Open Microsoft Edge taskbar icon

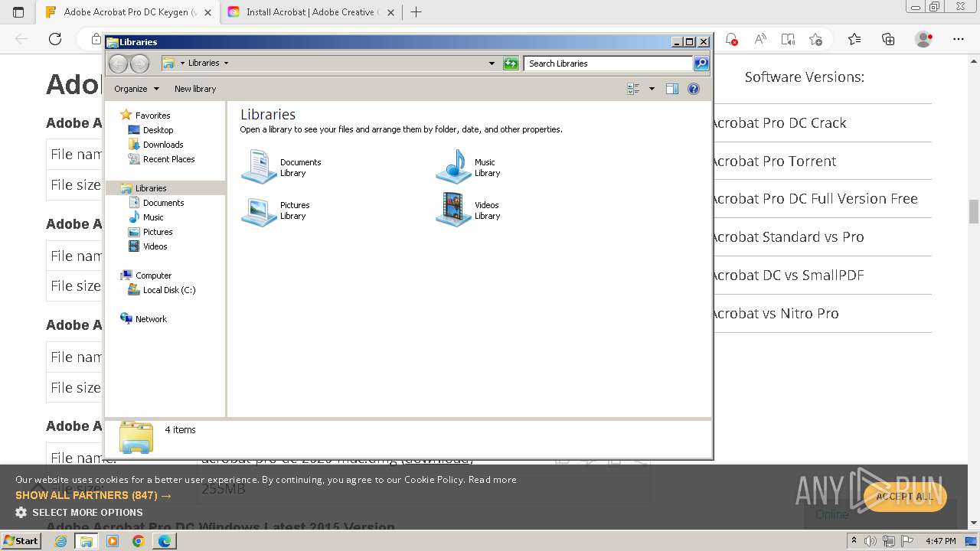164,541
